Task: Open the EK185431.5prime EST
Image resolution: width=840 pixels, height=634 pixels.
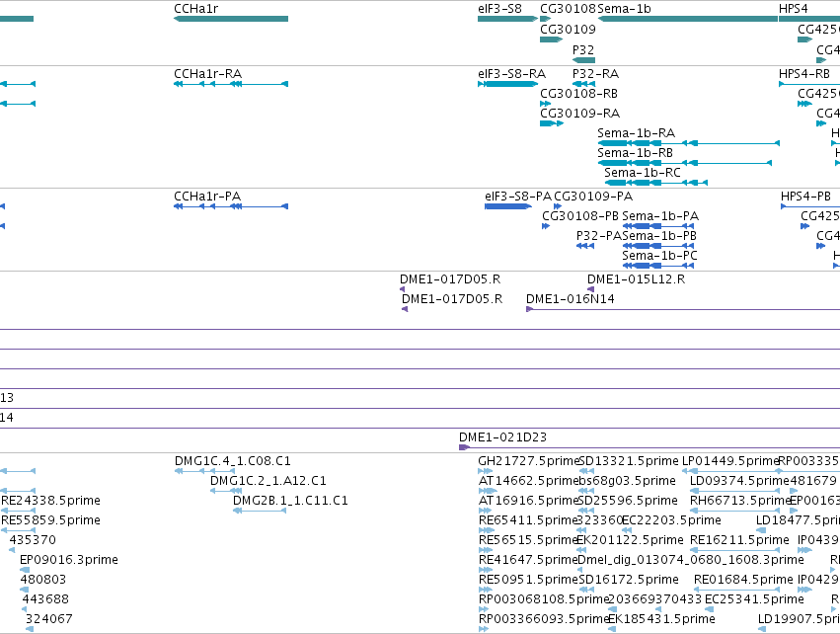Action: (612, 629)
